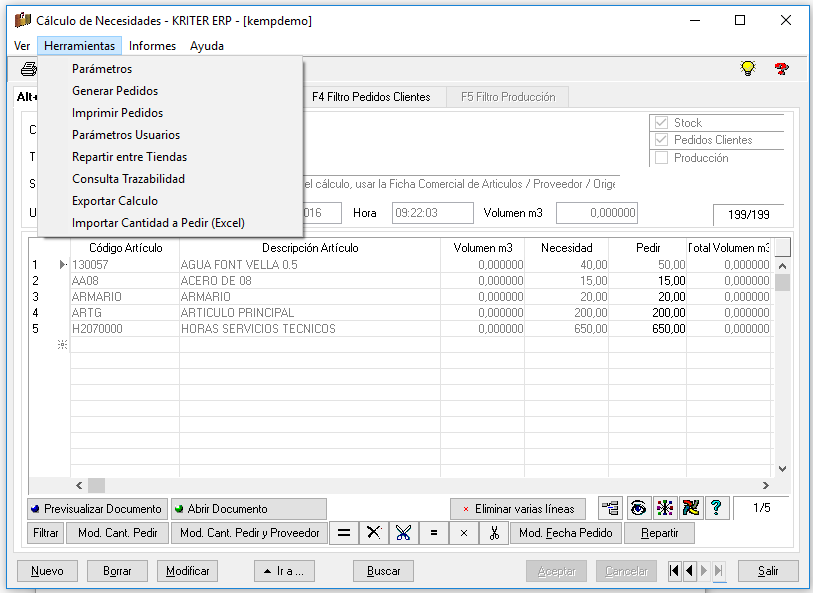
Task: Click the Modificar button
Action: 187,571
